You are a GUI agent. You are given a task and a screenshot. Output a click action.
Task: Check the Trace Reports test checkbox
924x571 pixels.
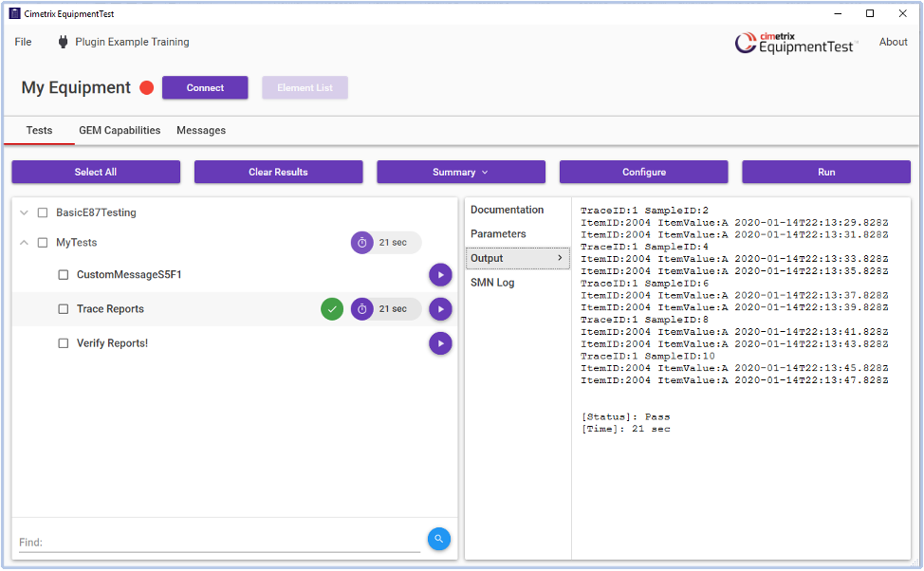[63, 309]
